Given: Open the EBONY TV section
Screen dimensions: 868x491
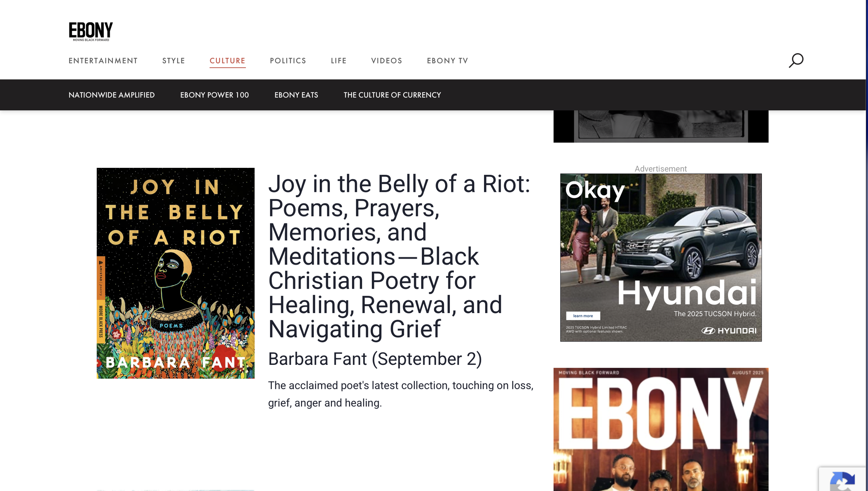Looking at the screenshot, I should [447, 61].
